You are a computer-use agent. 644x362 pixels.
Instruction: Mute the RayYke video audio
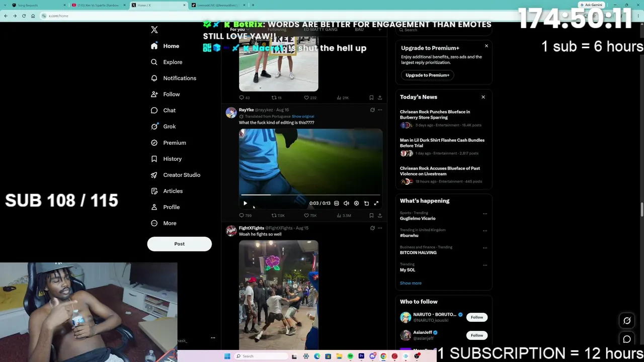point(346,203)
